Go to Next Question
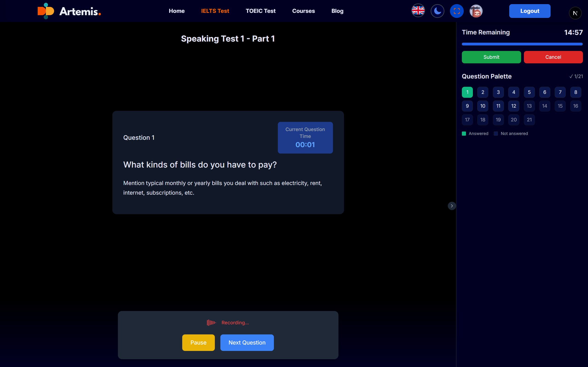The height and width of the screenshot is (367, 588). (247, 342)
